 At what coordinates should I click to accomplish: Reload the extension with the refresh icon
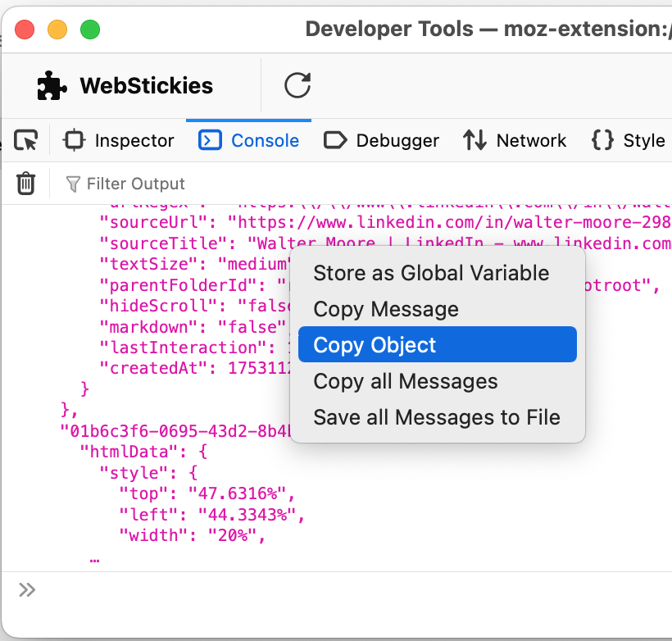click(x=297, y=85)
